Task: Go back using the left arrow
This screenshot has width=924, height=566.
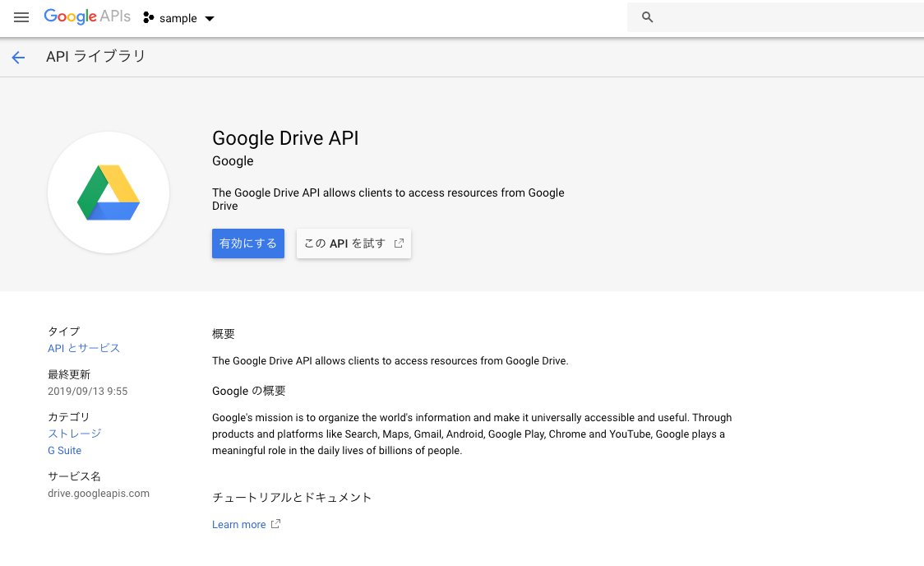Action: tap(18, 58)
